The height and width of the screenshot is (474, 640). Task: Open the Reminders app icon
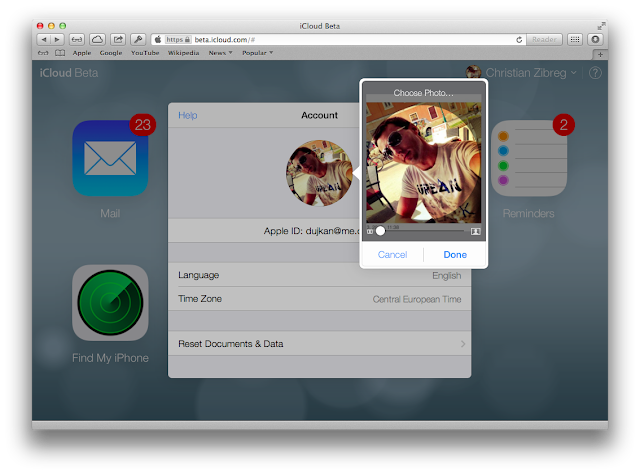(x=529, y=158)
